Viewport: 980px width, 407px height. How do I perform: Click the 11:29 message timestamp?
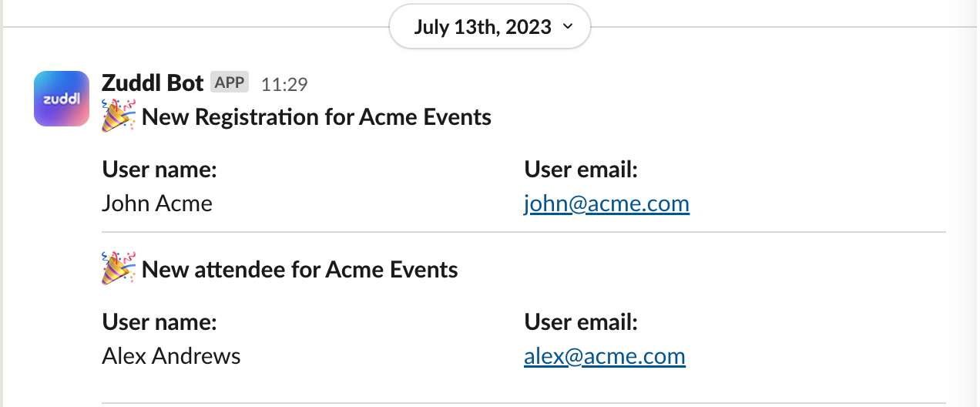coord(284,84)
